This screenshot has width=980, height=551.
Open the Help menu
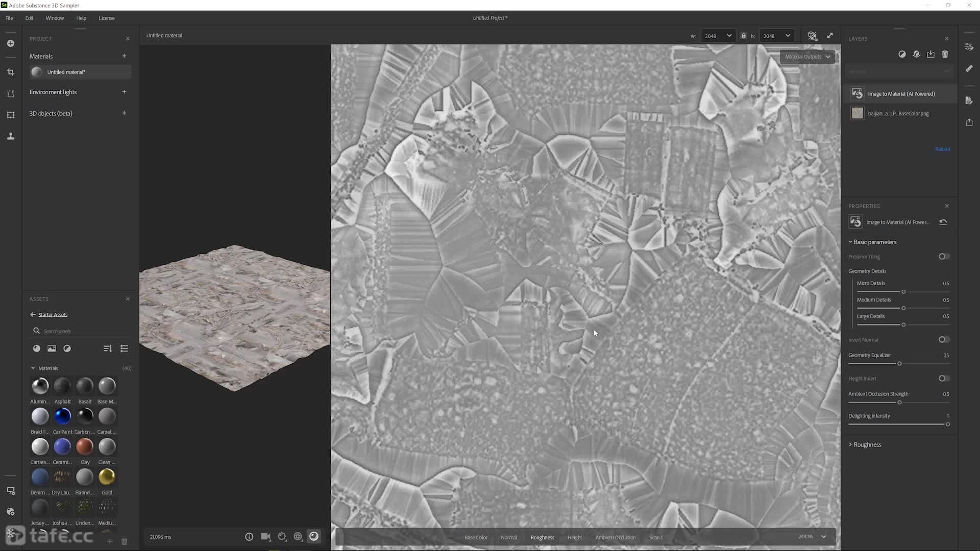81,18
